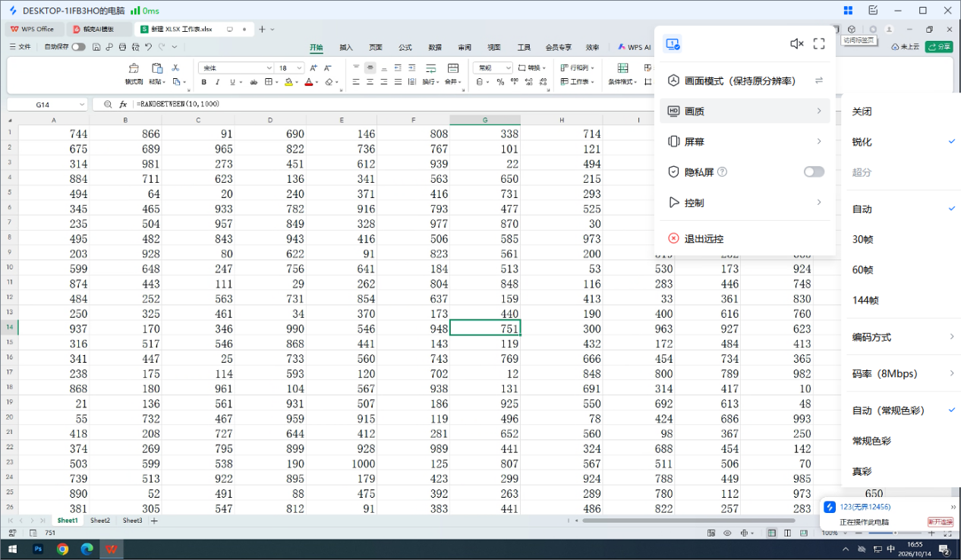The height and width of the screenshot is (560, 961).
Task: Expand the G14 name box dropdown
Action: [x=82, y=104]
